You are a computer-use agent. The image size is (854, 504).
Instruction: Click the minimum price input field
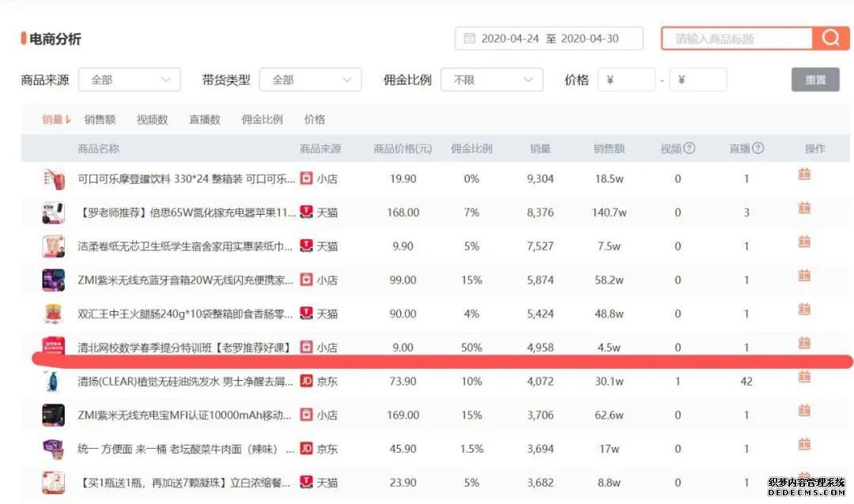[626, 80]
